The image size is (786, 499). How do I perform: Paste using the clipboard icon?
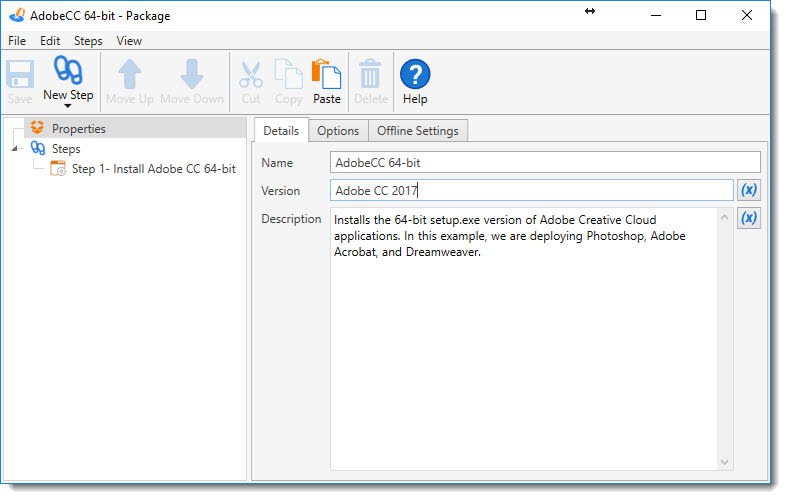(326, 74)
